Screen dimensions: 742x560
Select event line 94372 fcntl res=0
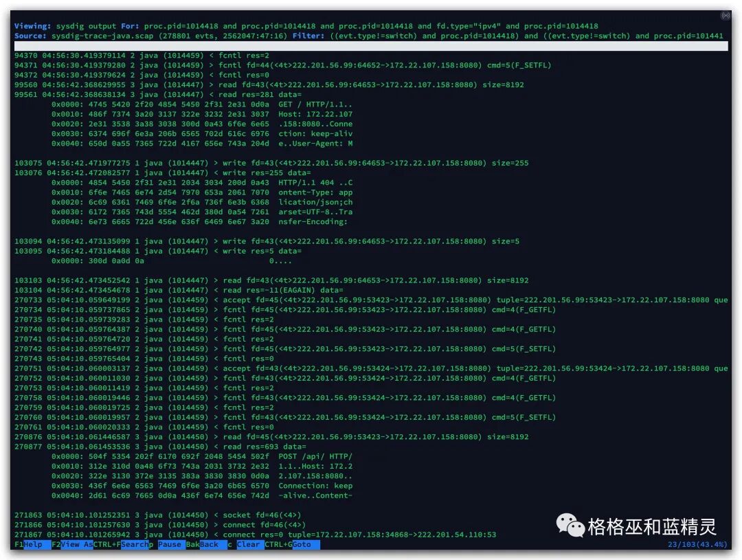[142, 76]
